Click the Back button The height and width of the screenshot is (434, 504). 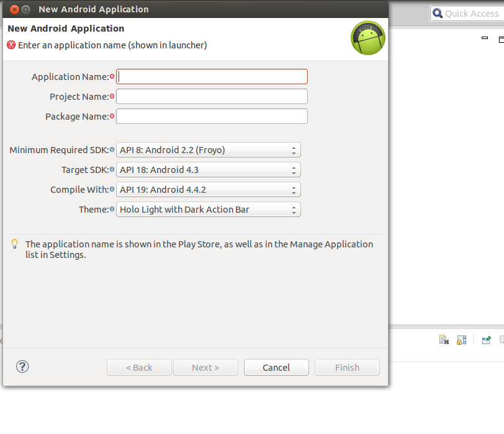pos(139,367)
